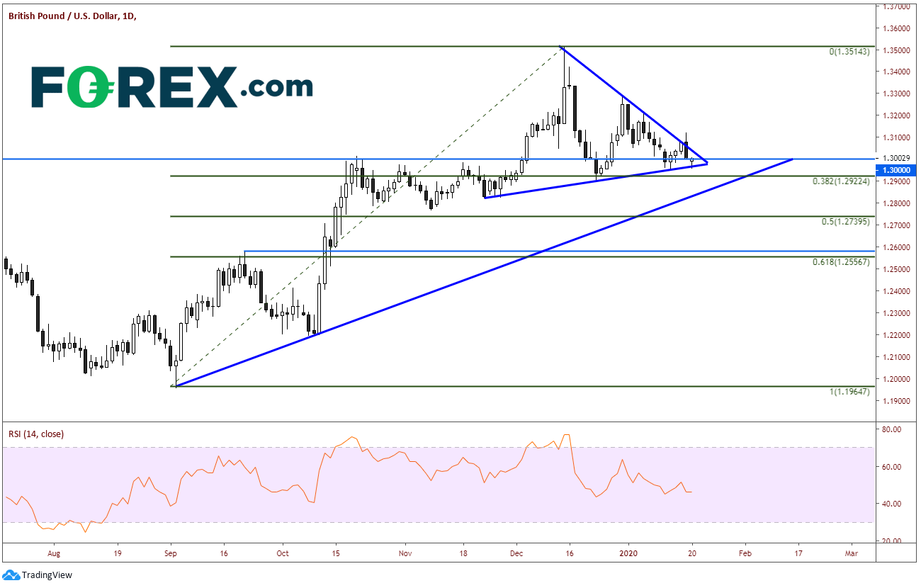Select the RSI (14, close) indicator label
The height and width of the screenshot is (588, 921).
tap(36, 434)
